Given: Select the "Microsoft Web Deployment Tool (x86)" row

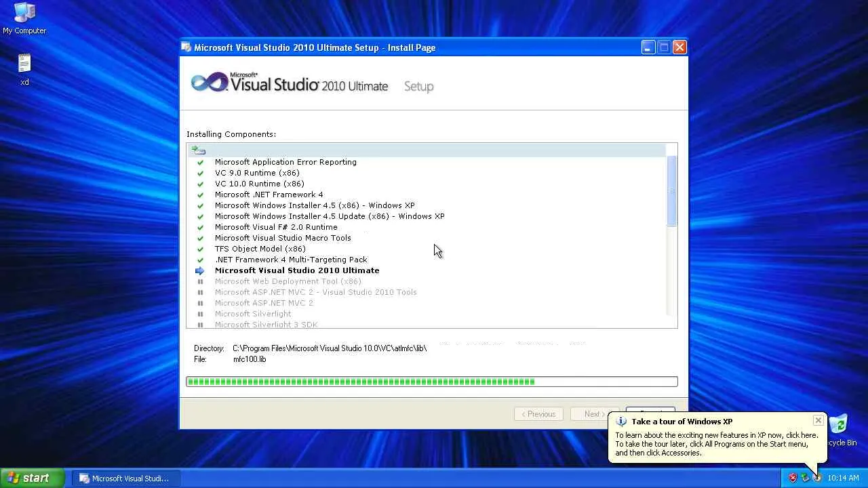Looking at the screenshot, I should click(x=288, y=282).
